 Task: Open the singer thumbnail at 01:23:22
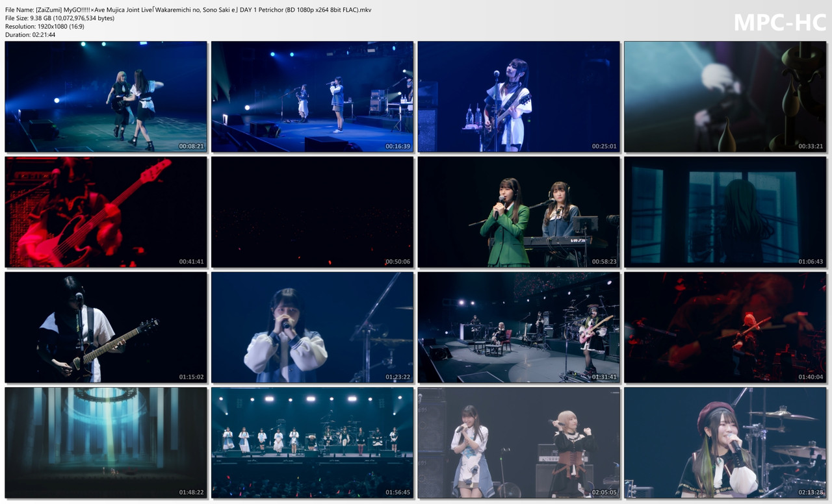(312, 327)
